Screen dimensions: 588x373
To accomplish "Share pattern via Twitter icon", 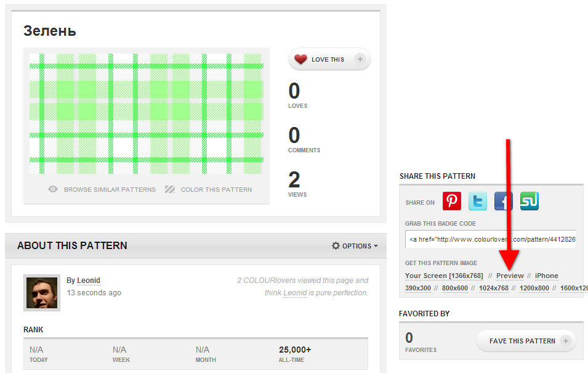I will pos(478,202).
